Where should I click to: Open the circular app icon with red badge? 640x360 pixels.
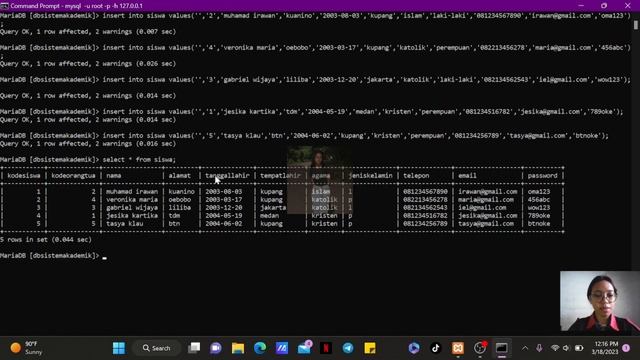pos(480,348)
